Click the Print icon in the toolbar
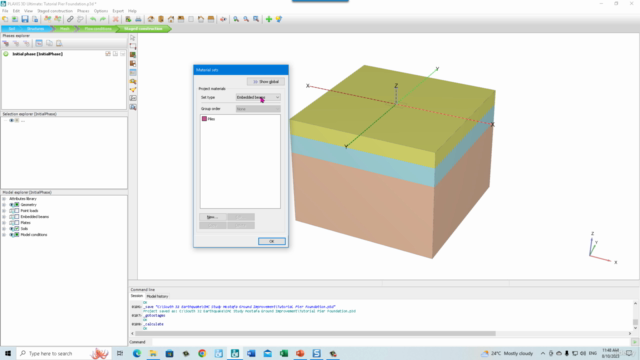This screenshot has height=360, width=640. click(x=138, y=19)
